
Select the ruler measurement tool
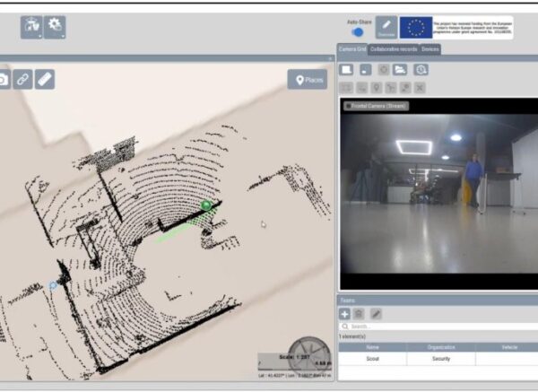pyautogui.click(x=45, y=80)
